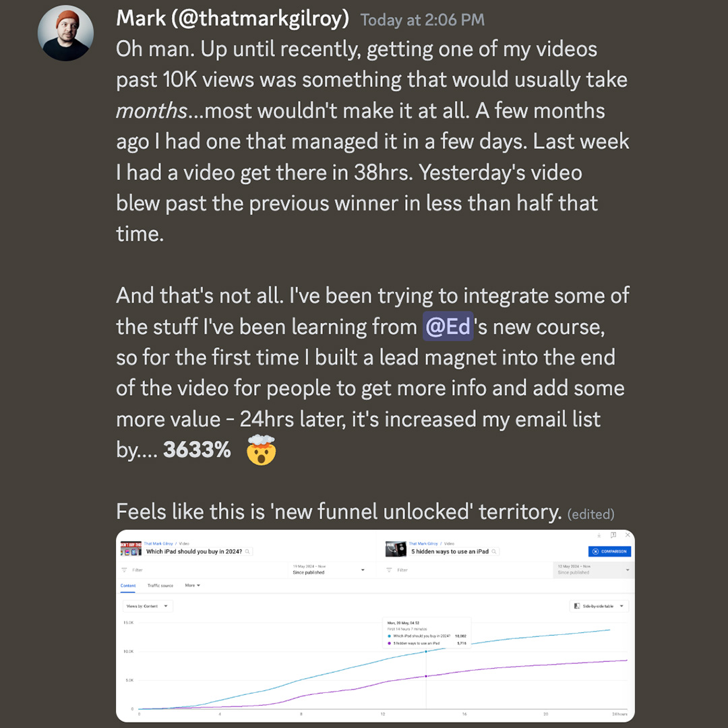
Task: Click Mark's profile avatar picture
Action: (65, 34)
